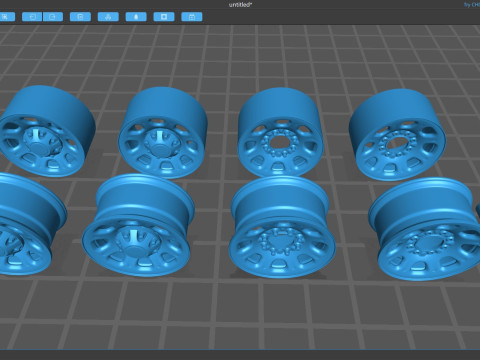Click the partially visible first toolbar button

[x=7, y=17]
